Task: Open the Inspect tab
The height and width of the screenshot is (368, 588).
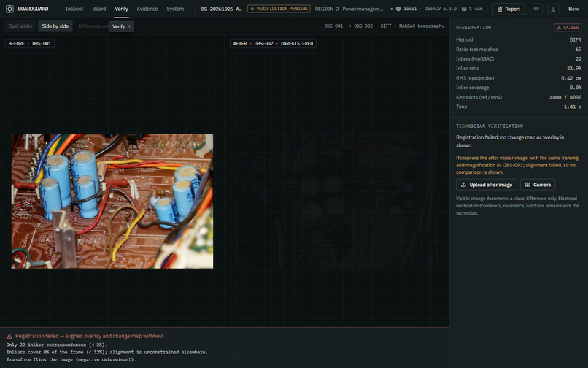Action: (74, 9)
